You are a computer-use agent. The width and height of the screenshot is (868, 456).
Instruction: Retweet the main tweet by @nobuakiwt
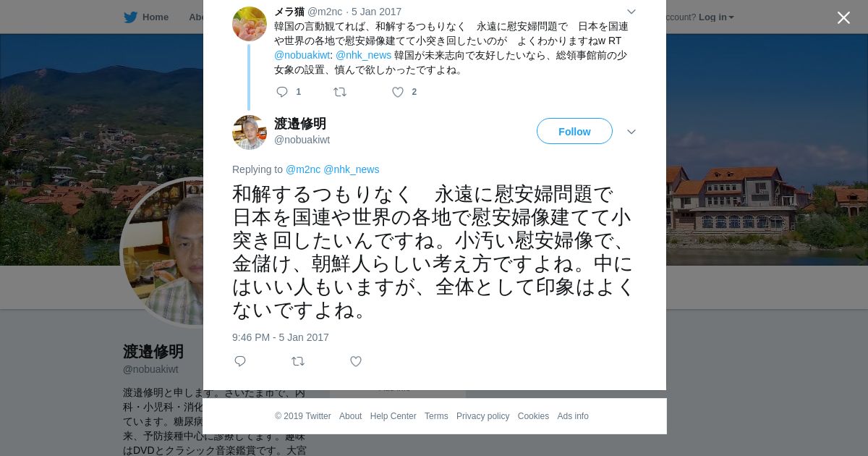pyautogui.click(x=298, y=361)
